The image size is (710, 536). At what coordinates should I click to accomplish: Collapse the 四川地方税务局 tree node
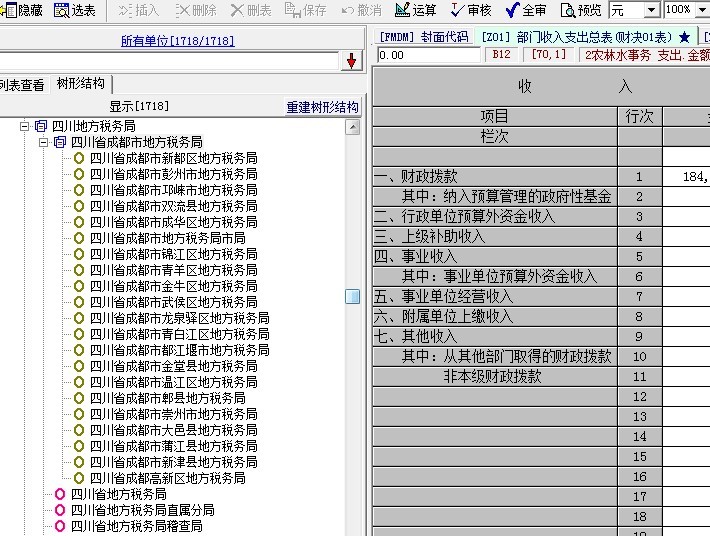coord(24,126)
